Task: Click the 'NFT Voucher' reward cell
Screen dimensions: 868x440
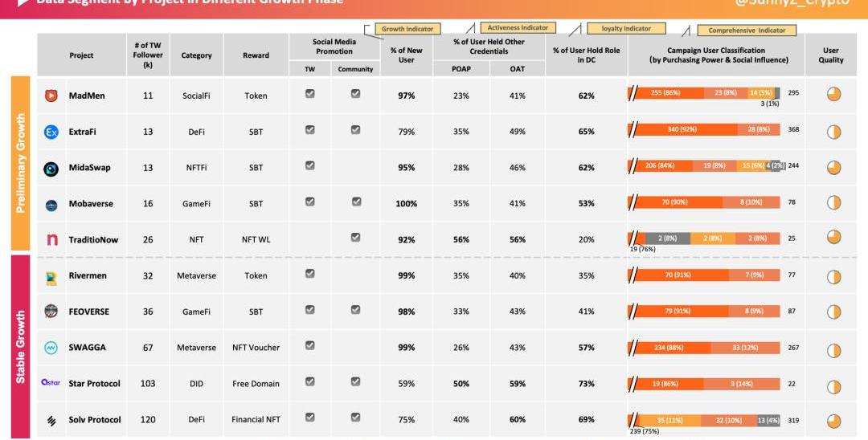Action: (x=256, y=348)
